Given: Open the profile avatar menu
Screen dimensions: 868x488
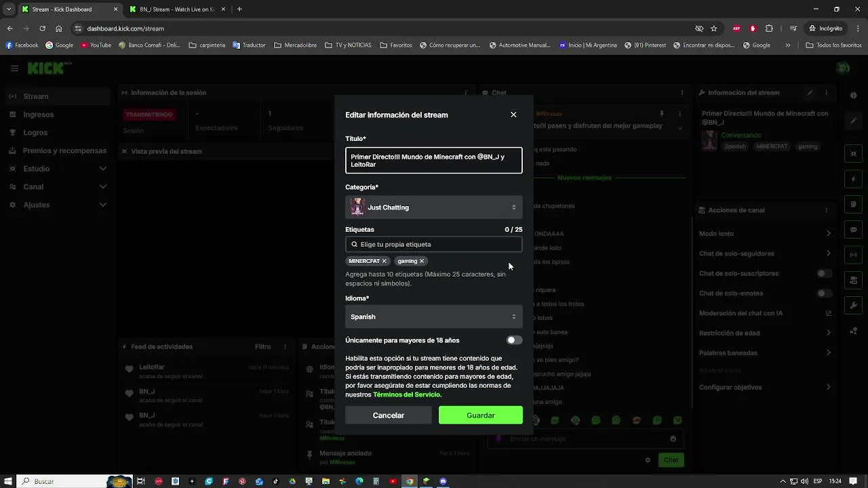Looking at the screenshot, I should (843, 68).
